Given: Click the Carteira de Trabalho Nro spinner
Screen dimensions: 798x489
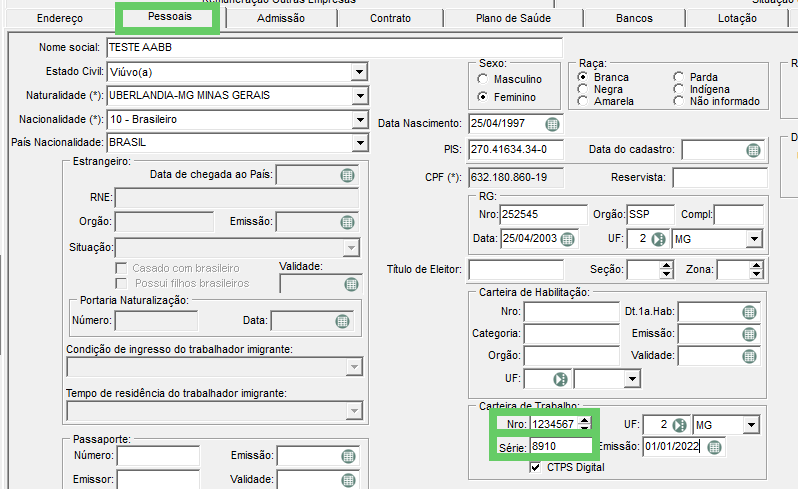Looking at the screenshot, I should 585,423.
